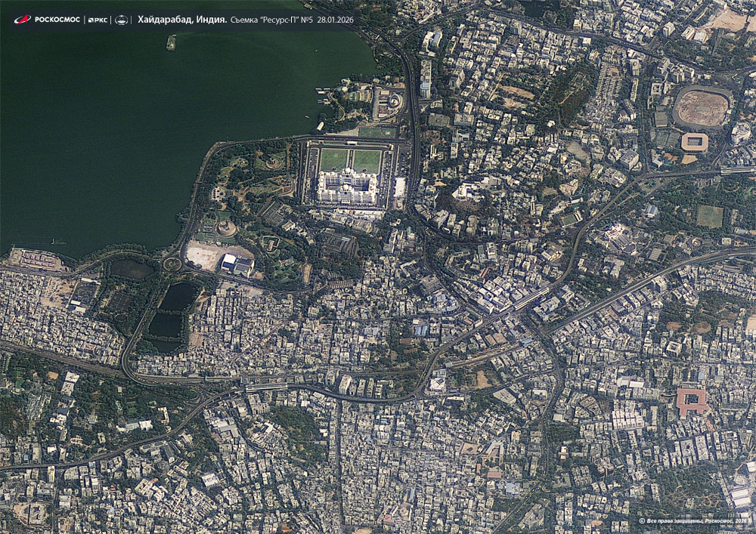Click the road roundabout near lake shore
Screen dimensions: 756x534
172,264
